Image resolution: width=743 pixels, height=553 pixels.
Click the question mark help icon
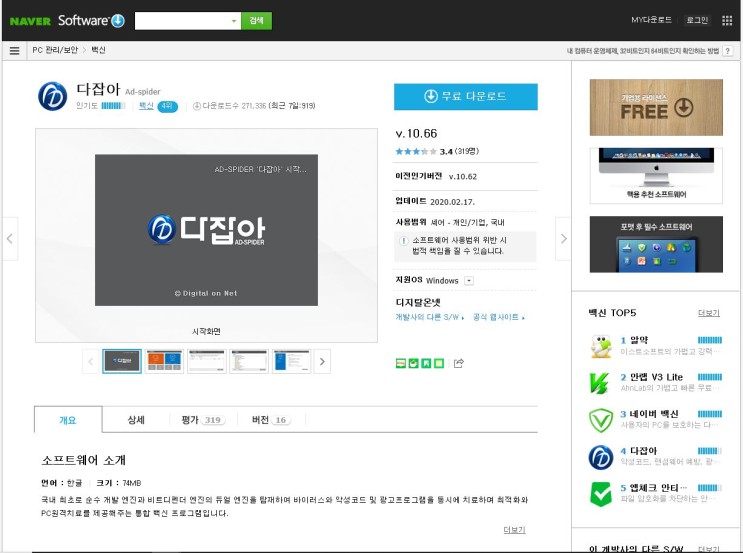pos(728,51)
